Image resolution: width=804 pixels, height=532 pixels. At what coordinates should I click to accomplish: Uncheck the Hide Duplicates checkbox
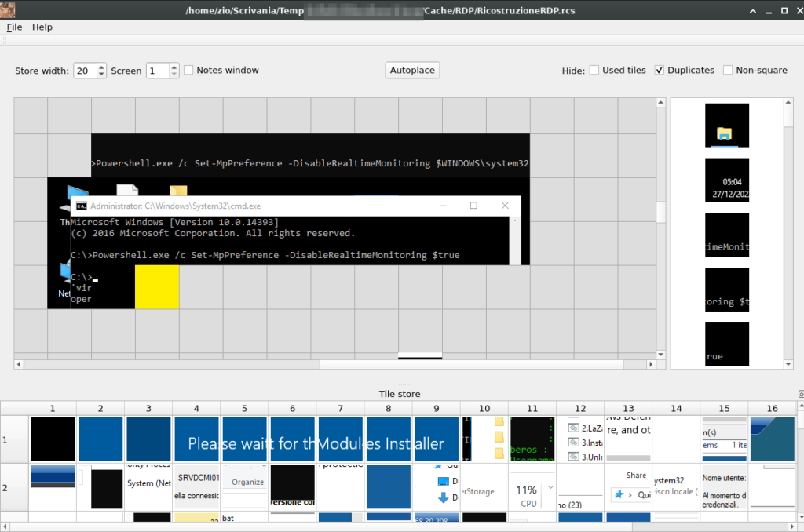[x=660, y=71]
